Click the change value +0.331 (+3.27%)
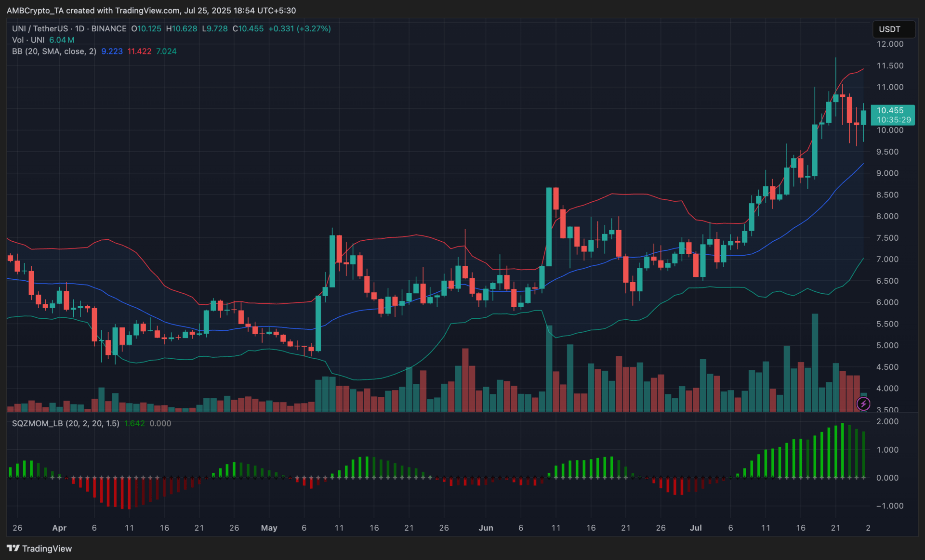The width and height of the screenshot is (925, 560). pyautogui.click(x=300, y=29)
